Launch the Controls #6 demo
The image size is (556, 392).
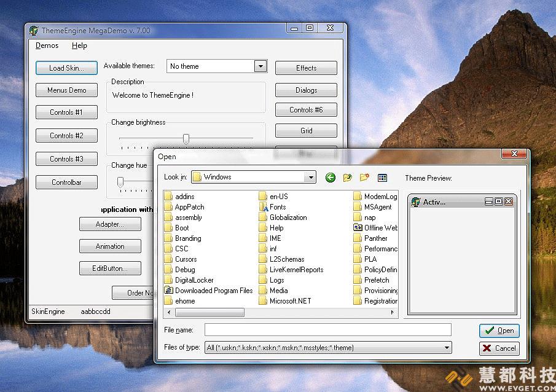click(307, 110)
